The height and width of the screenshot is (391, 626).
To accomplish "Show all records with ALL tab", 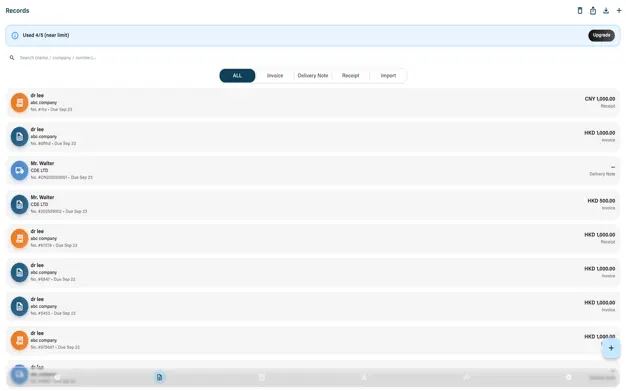I will tap(237, 75).
